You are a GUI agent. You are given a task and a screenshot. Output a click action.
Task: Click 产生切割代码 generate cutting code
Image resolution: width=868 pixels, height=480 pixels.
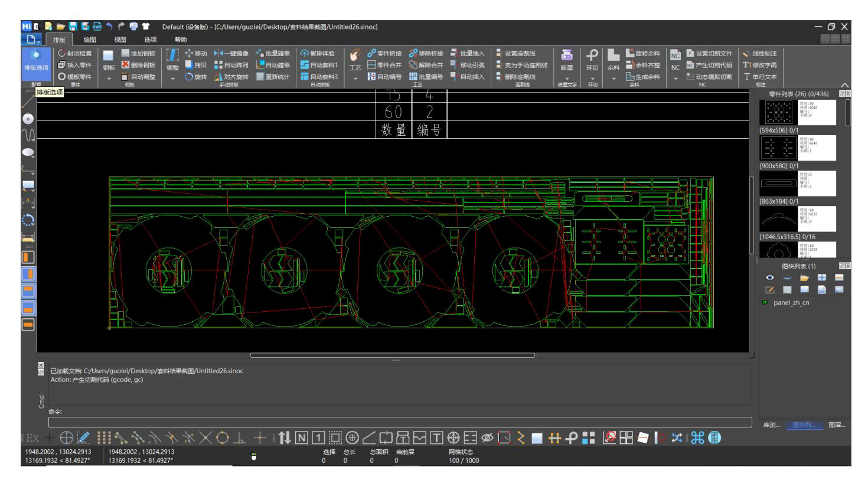point(709,65)
